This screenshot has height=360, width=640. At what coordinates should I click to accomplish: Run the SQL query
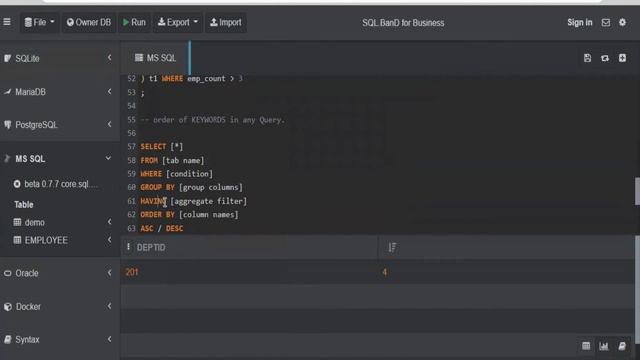point(134,22)
